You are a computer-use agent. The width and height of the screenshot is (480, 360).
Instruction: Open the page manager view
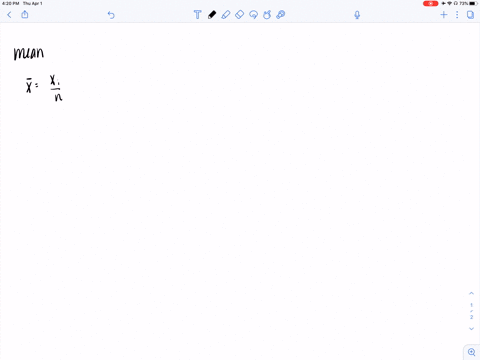[x=470, y=15]
